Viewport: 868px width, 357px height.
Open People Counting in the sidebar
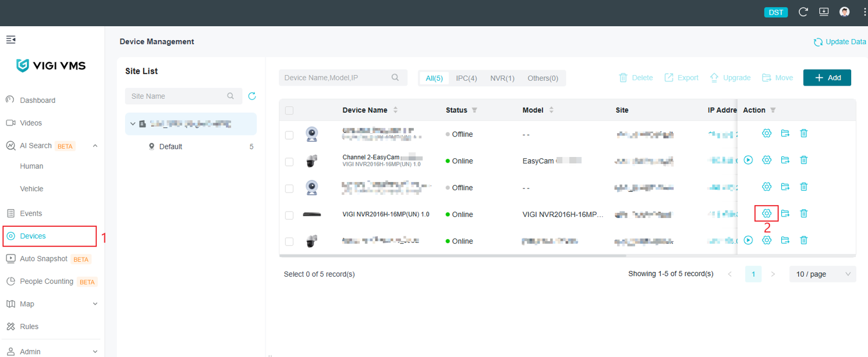click(x=47, y=281)
